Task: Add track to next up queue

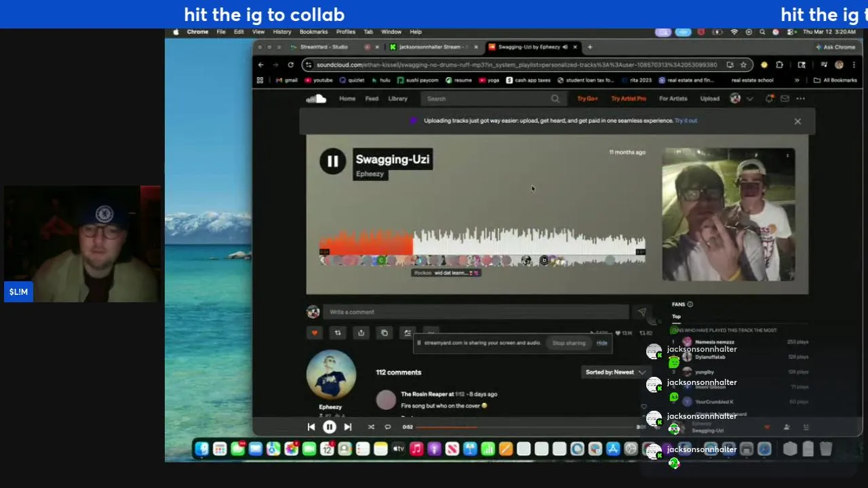Action: pyautogui.click(x=408, y=333)
